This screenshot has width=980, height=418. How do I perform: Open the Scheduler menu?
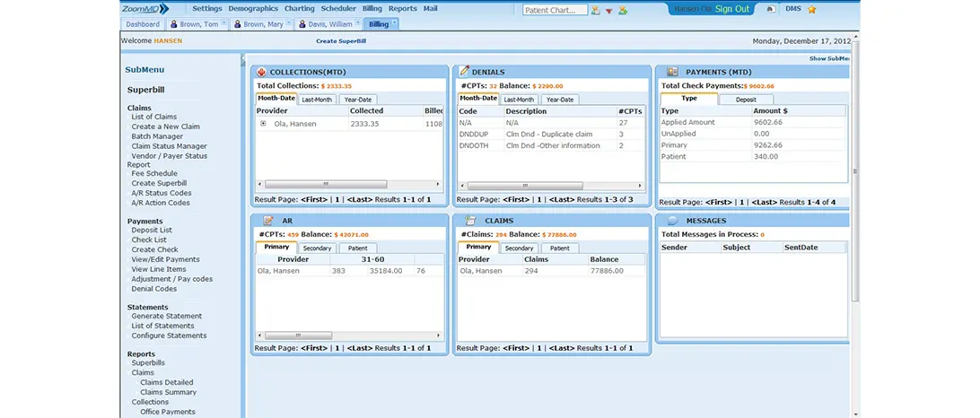(x=338, y=9)
